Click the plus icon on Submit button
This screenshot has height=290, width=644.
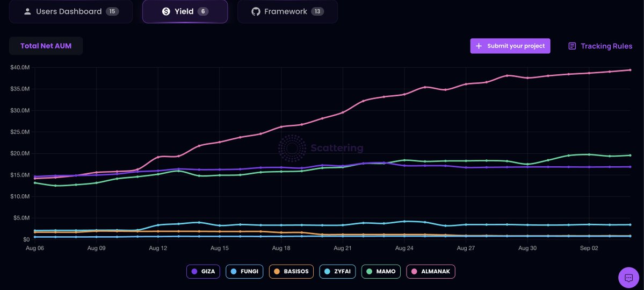(479, 46)
